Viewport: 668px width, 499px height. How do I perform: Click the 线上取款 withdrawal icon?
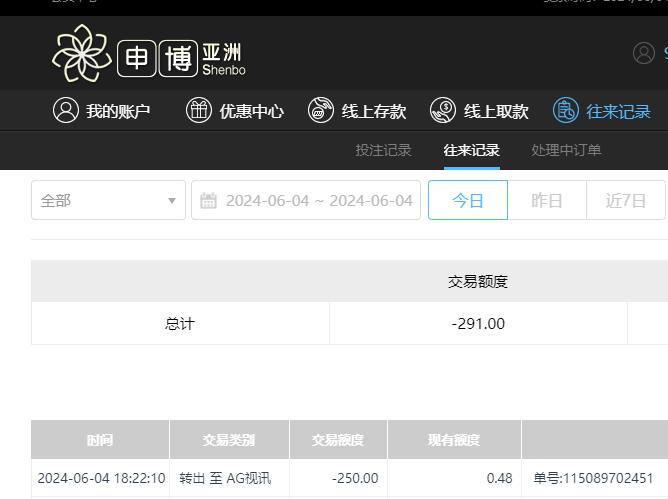pyautogui.click(x=443, y=110)
